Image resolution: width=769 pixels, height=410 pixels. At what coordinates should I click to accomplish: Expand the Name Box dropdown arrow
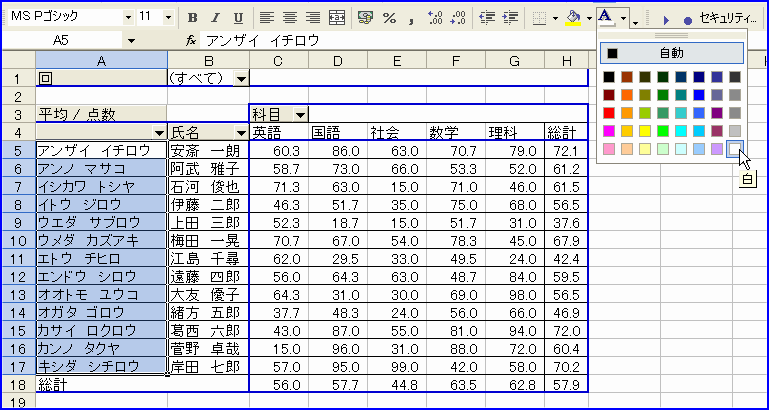131,41
